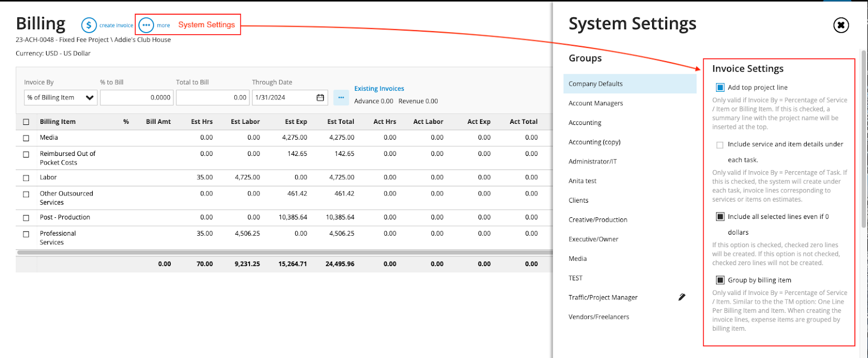Click pencil edit icon for Traffic/Project Manager

(682, 297)
